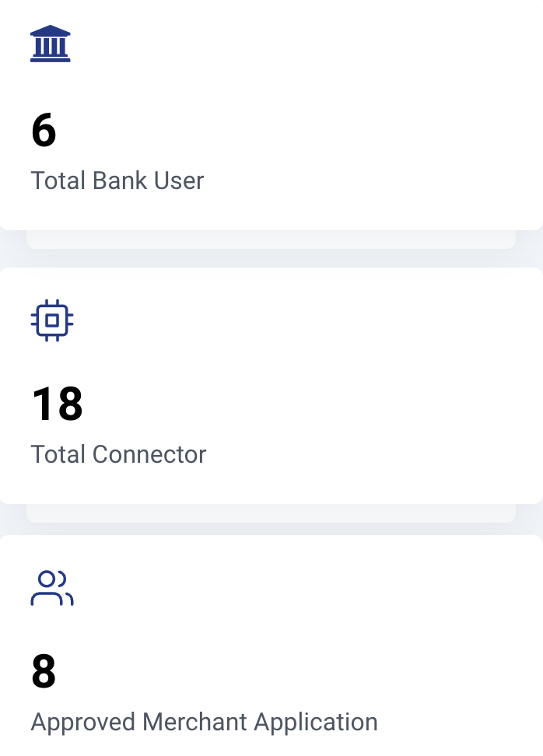Click the connector count 18
Screen dimensions: 543x756
tap(57, 404)
